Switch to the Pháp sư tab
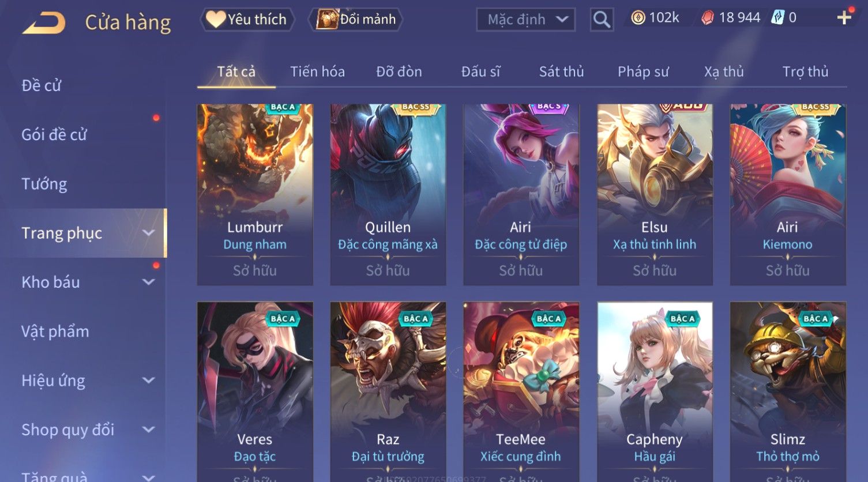Image resolution: width=868 pixels, height=482 pixels. pyautogui.click(x=643, y=71)
